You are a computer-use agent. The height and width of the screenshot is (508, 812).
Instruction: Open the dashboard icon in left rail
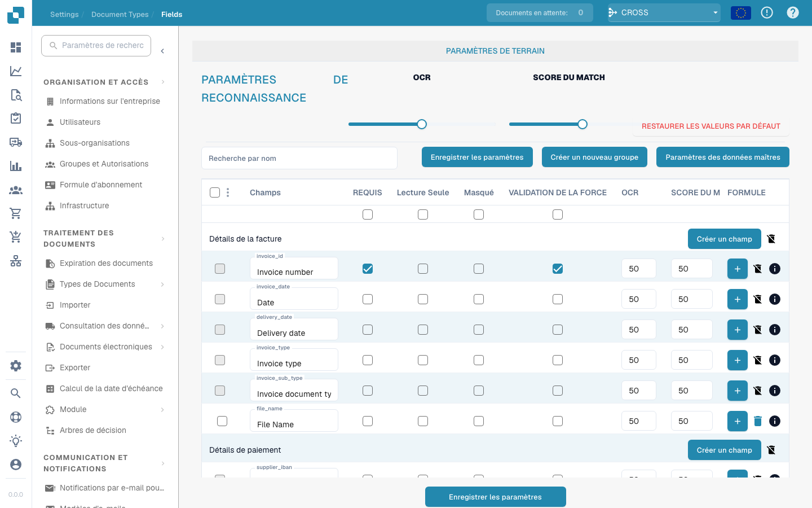coord(16,47)
